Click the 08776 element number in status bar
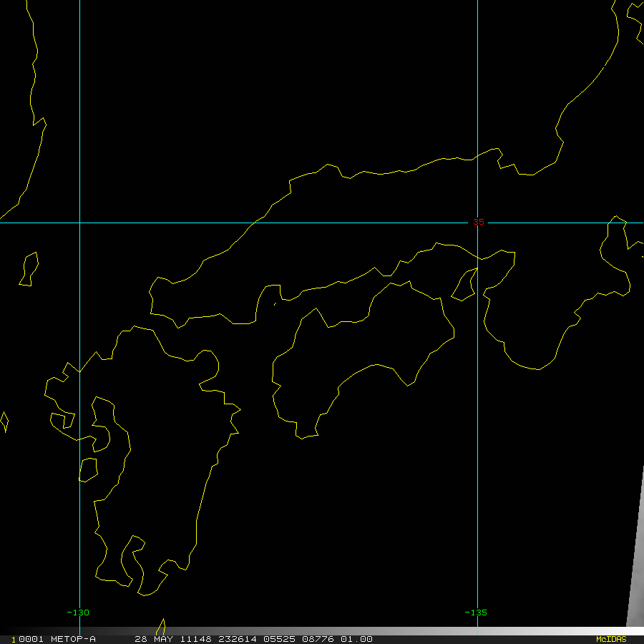 [317, 639]
